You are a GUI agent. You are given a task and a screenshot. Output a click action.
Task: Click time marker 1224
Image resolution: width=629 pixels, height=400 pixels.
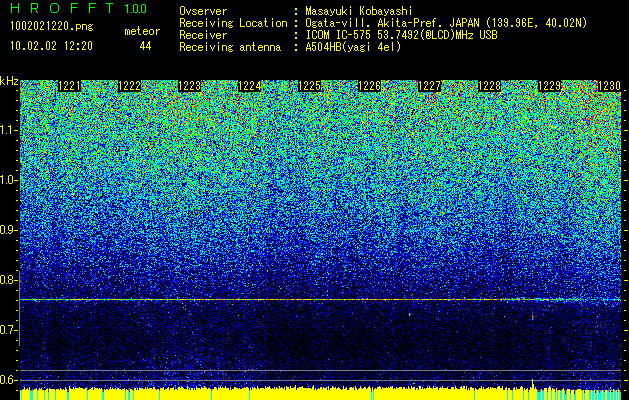click(250, 86)
